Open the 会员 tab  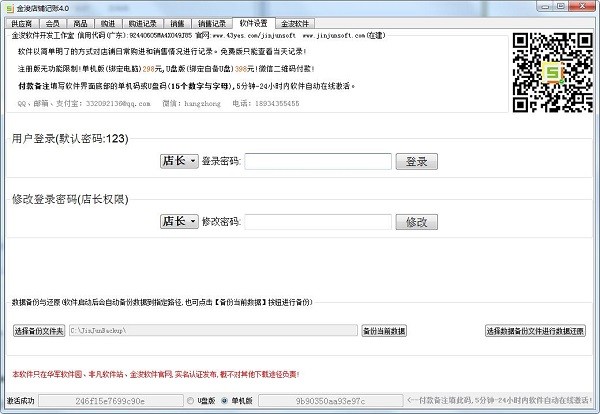point(52,21)
